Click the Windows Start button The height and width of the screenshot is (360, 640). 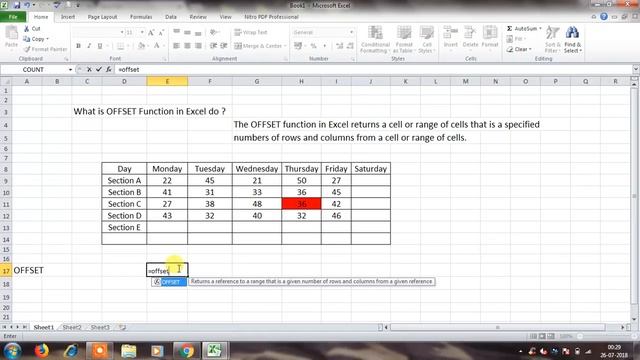(x=12, y=351)
